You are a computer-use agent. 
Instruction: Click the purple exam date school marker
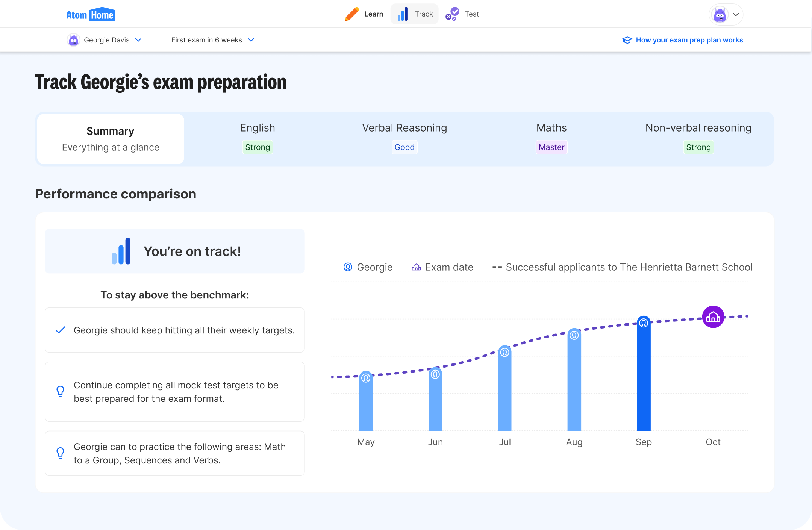(713, 317)
